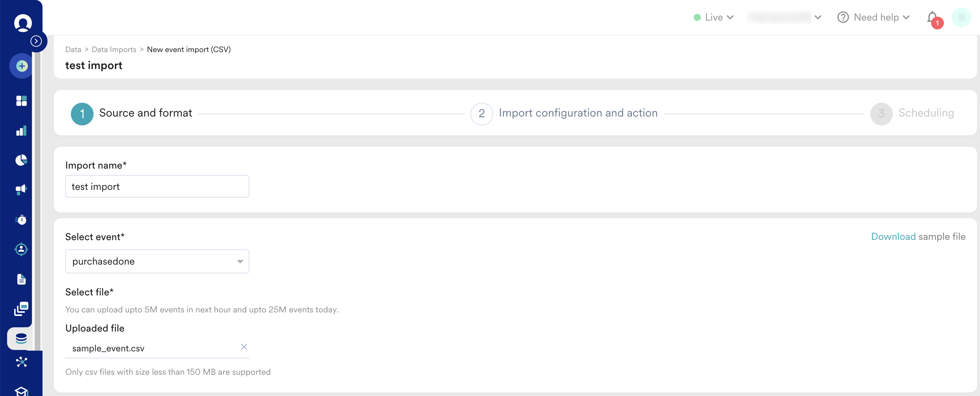The width and height of the screenshot is (980, 396).
Task: Navigate to Data Imports breadcrumb
Action: tap(114, 50)
